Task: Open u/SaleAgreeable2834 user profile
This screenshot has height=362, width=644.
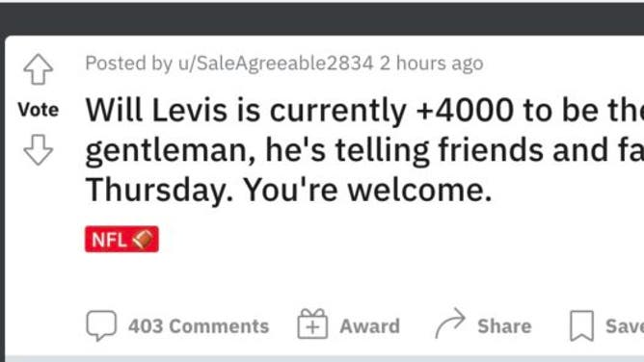Action: (276, 64)
